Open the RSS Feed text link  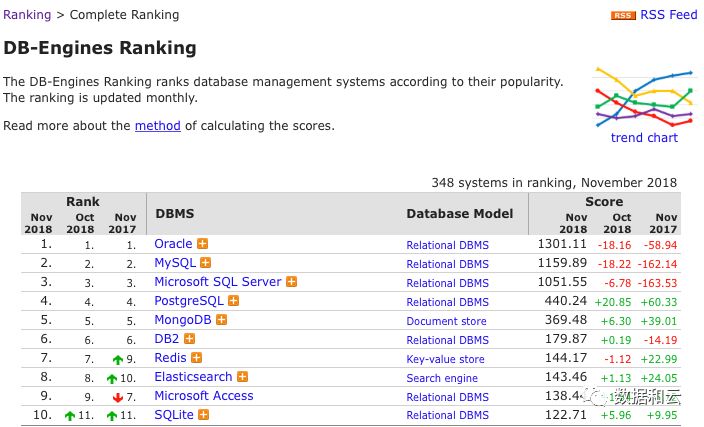(x=669, y=15)
